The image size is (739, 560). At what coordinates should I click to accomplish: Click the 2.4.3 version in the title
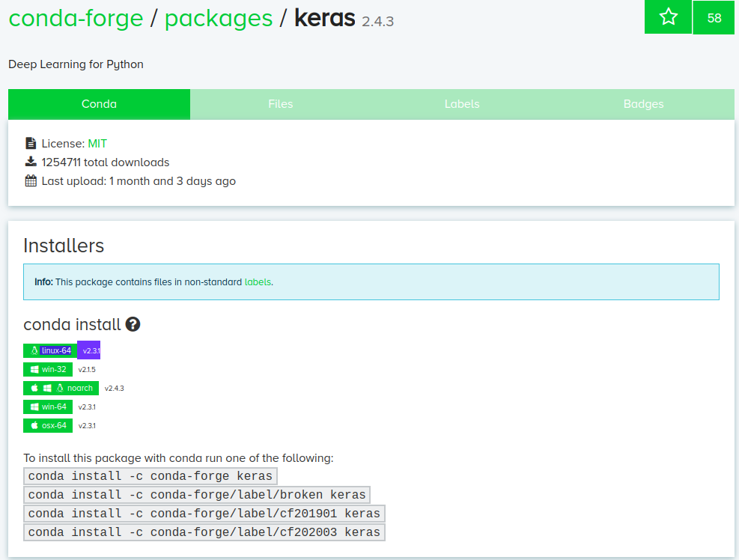point(378,22)
